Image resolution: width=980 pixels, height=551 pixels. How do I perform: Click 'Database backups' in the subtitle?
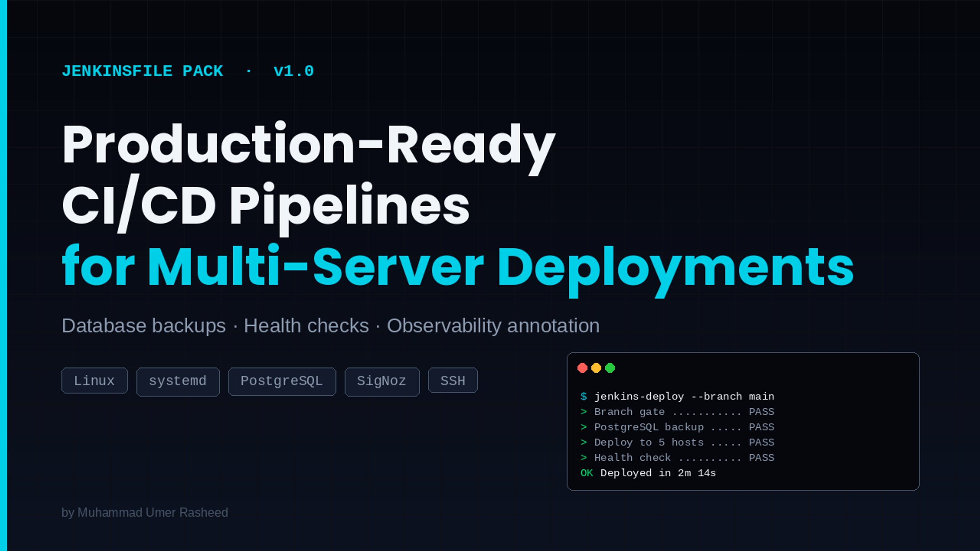point(144,326)
